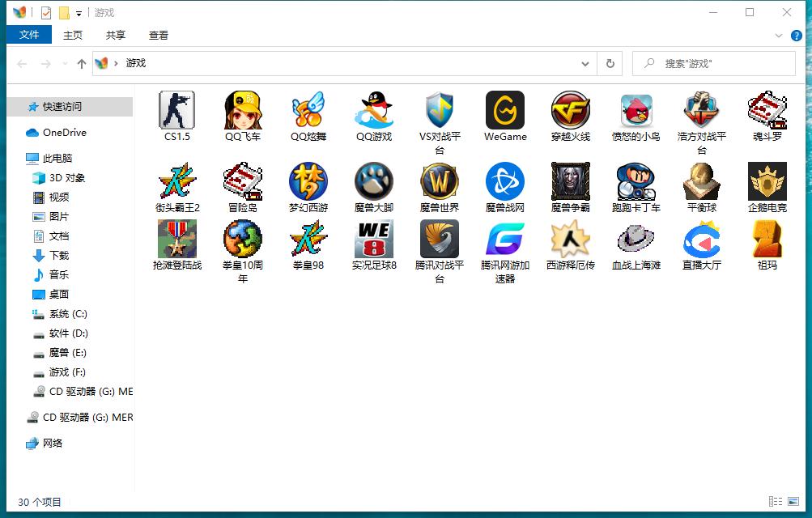Select the 跑跑卡丁车 icon
Screen dimensions: 812x518
pos(636,181)
